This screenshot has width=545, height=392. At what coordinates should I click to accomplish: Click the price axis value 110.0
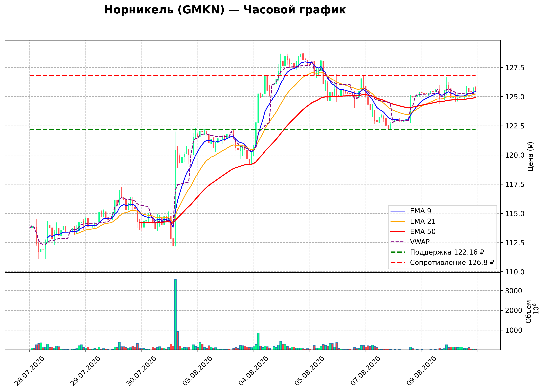coord(515,272)
